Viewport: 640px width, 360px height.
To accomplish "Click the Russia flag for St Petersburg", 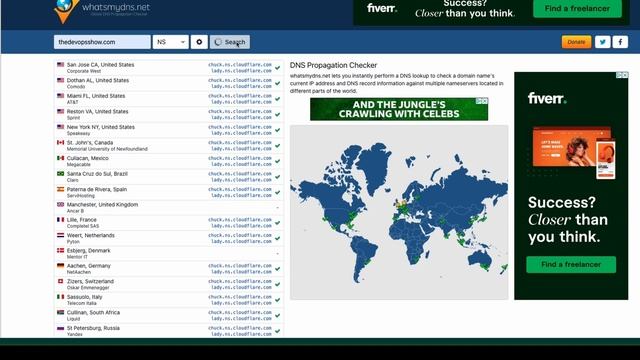I will (x=60, y=328).
